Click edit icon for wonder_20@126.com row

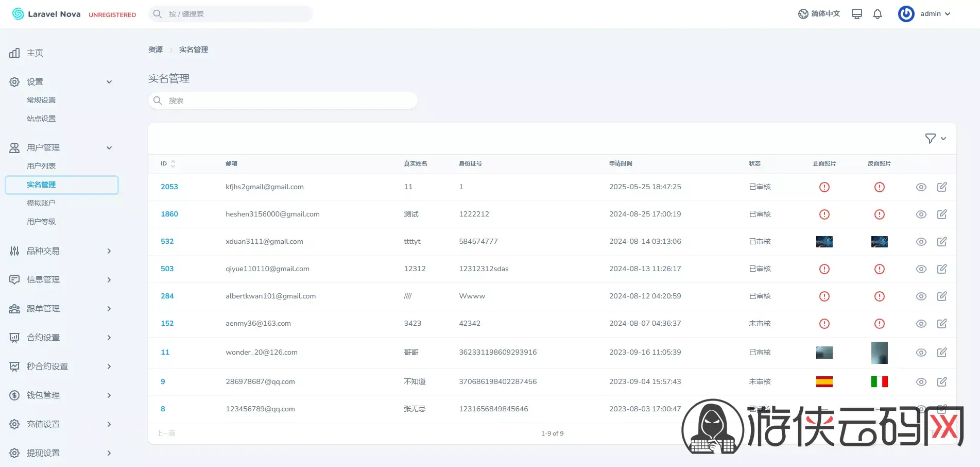click(x=941, y=353)
